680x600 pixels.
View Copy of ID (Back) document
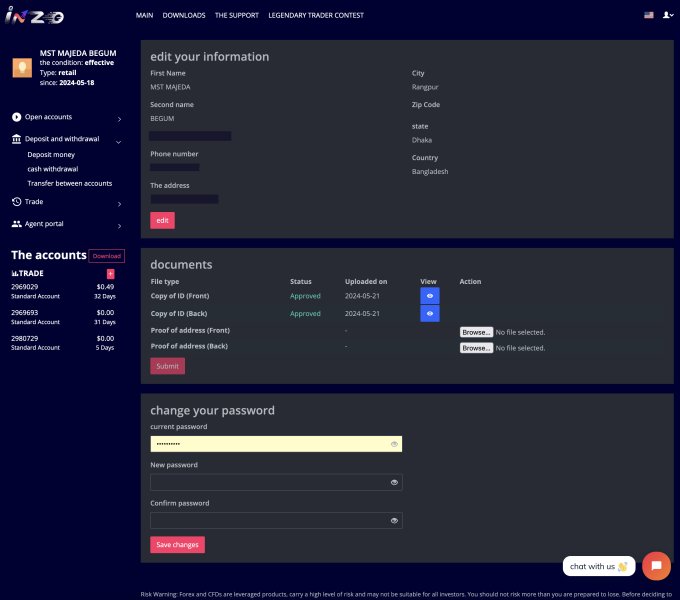pos(430,313)
